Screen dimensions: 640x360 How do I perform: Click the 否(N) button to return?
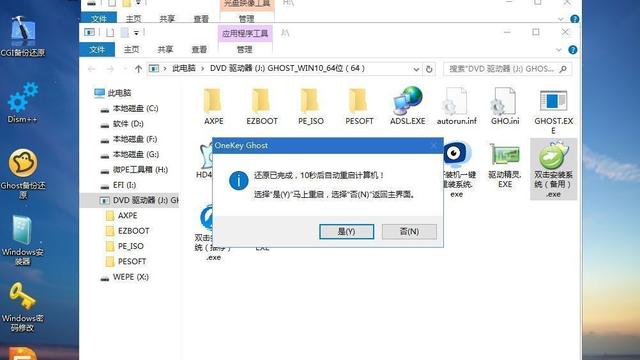click(x=409, y=231)
